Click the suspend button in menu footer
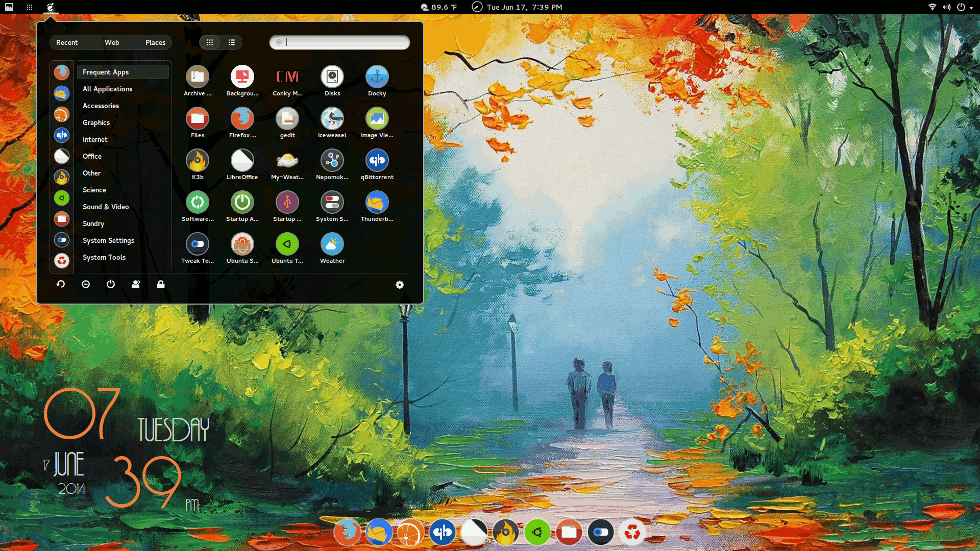The image size is (980, 551). point(86,284)
